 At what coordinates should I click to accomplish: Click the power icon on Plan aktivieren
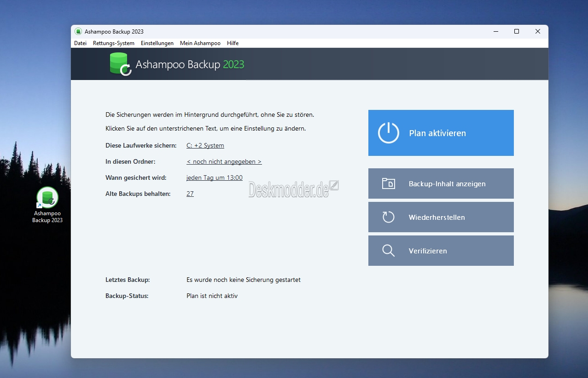coord(388,133)
